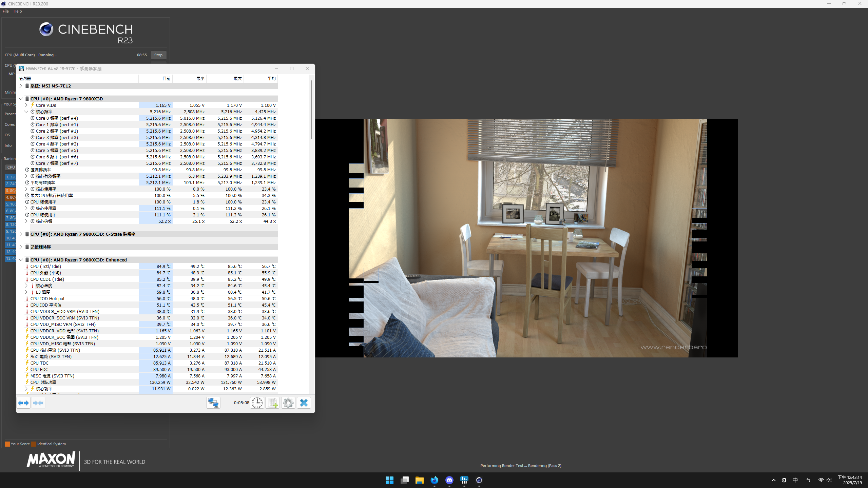Screen dimensions: 868x488
Task: Click the MAXON logo in Cinebench
Action: click(51, 460)
